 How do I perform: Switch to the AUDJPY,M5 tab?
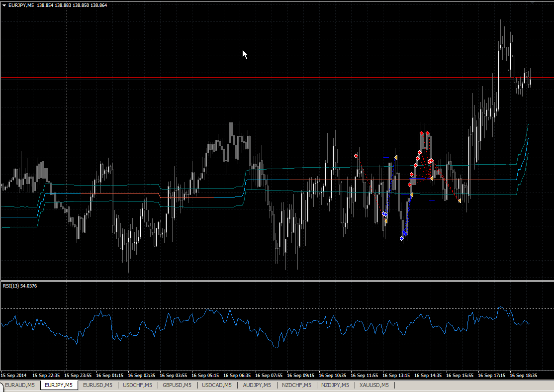(257, 385)
